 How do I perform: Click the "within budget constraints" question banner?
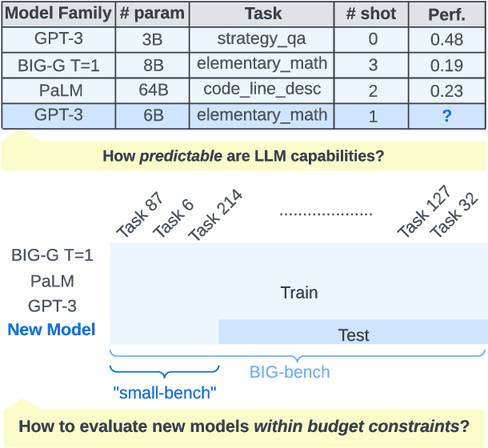coord(243,426)
